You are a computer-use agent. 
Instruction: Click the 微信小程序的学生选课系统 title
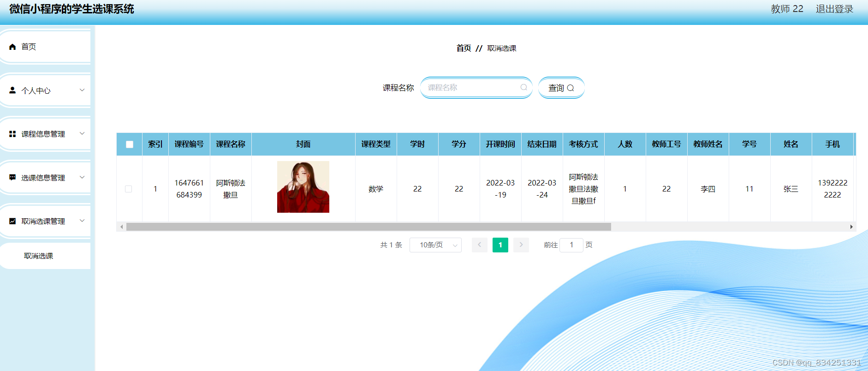pos(71,9)
